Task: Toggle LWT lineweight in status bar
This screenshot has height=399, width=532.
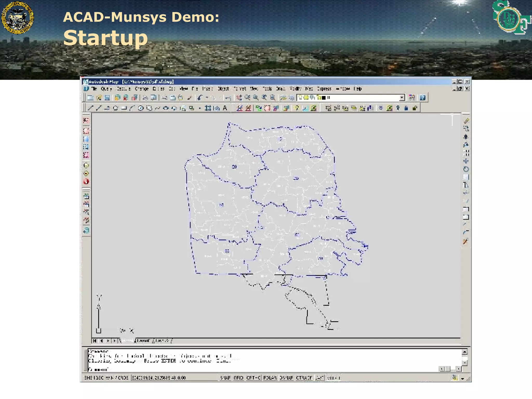Action: click(320, 378)
